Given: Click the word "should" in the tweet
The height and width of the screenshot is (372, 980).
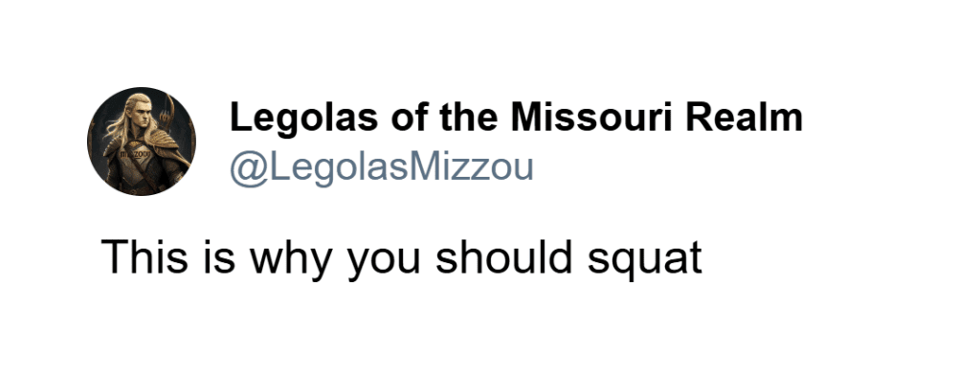Looking at the screenshot, I should [x=503, y=256].
